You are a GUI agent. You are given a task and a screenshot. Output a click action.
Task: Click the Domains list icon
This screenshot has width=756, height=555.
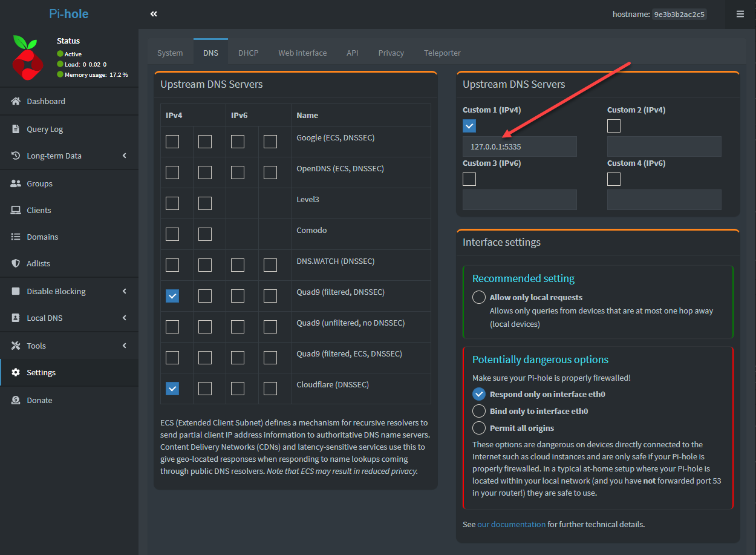pyautogui.click(x=16, y=237)
